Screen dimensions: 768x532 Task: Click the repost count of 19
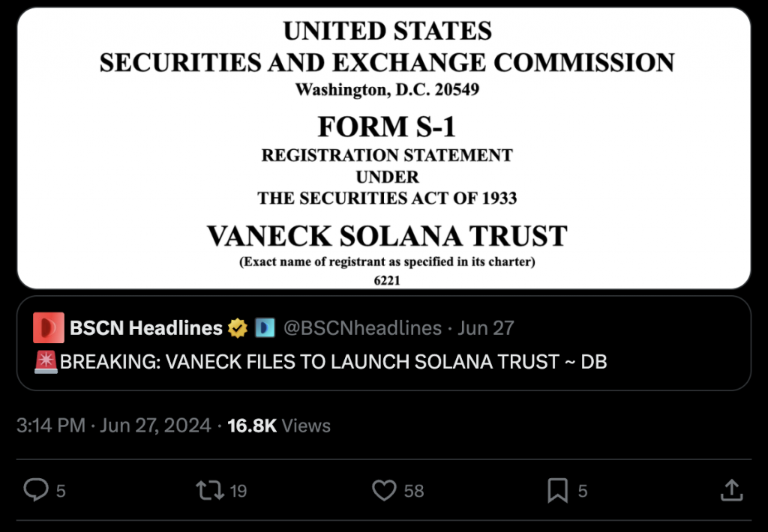(x=238, y=492)
